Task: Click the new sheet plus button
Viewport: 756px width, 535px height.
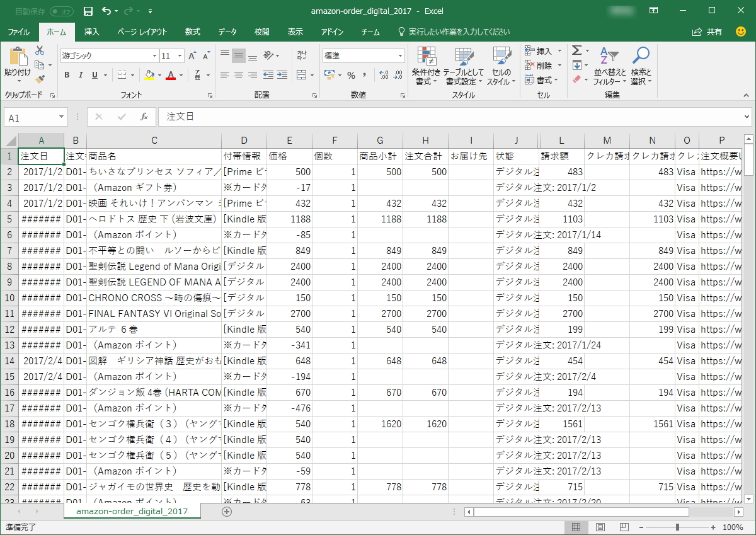Action: (226, 512)
